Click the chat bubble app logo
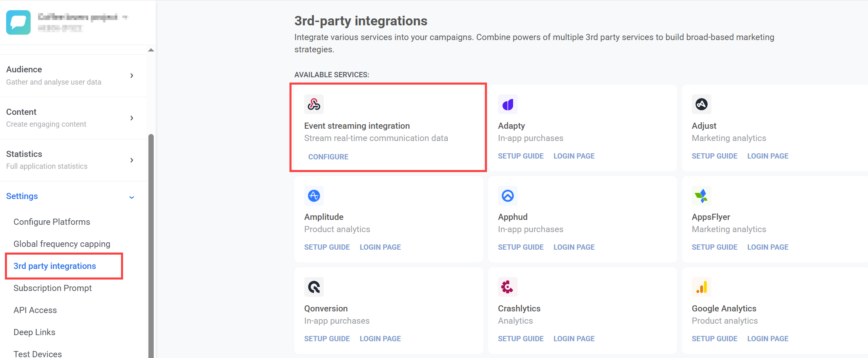This screenshot has width=868, height=358. pos(18,22)
